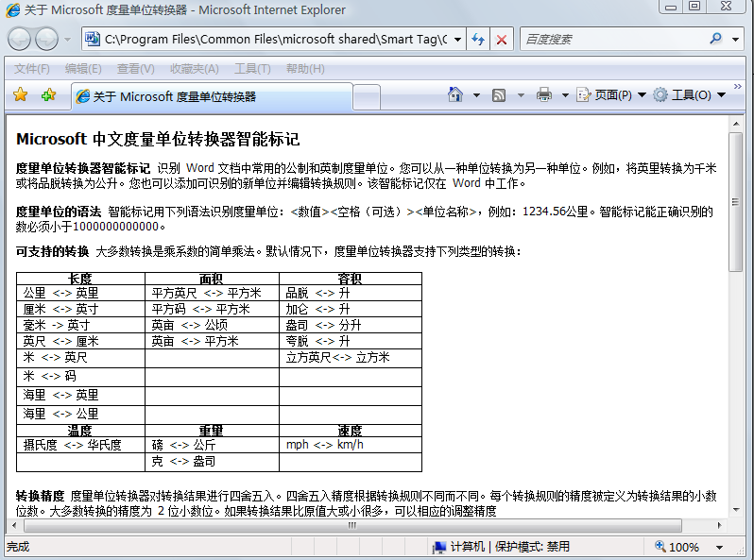754x560 pixels.
Task: Click the 完成 status bar text
Action: 18,547
